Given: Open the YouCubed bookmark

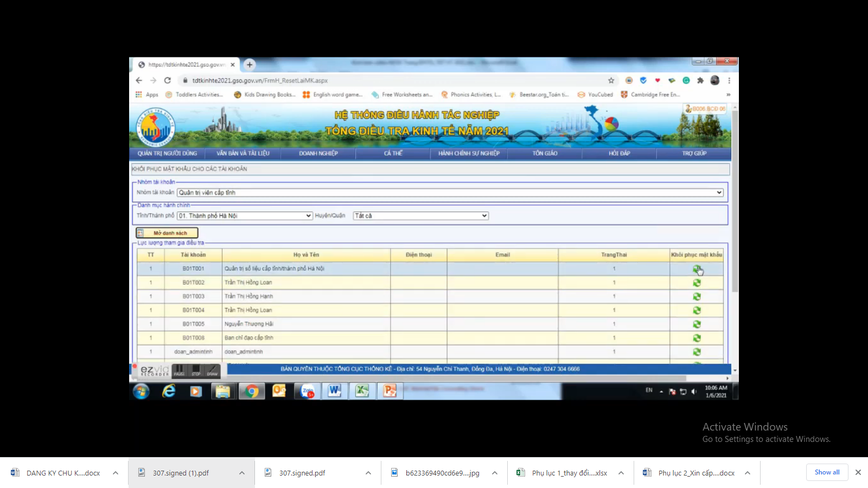Looking at the screenshot, I should point(596,94).
